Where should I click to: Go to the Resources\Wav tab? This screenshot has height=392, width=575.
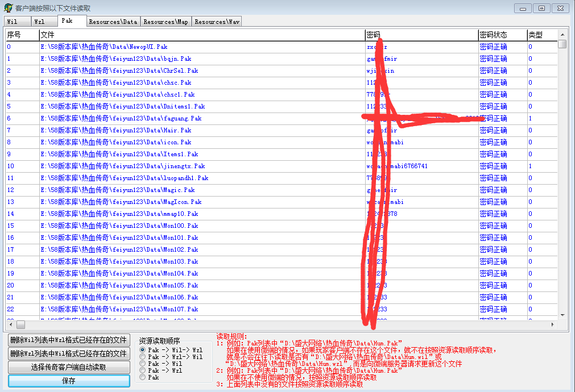pos(217,22)
